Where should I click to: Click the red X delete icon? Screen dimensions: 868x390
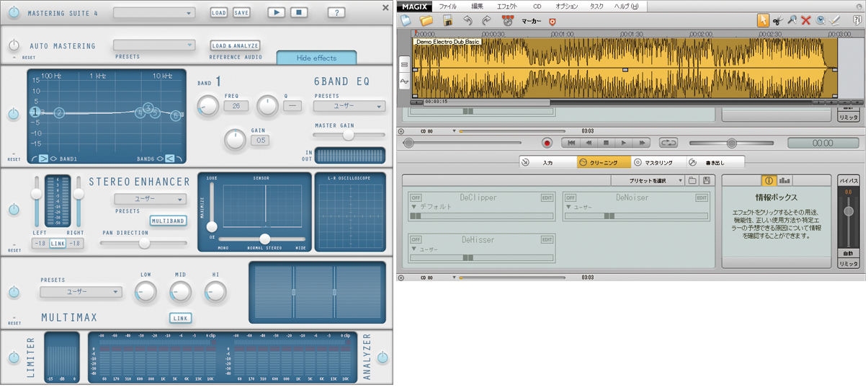coord(806,20)
